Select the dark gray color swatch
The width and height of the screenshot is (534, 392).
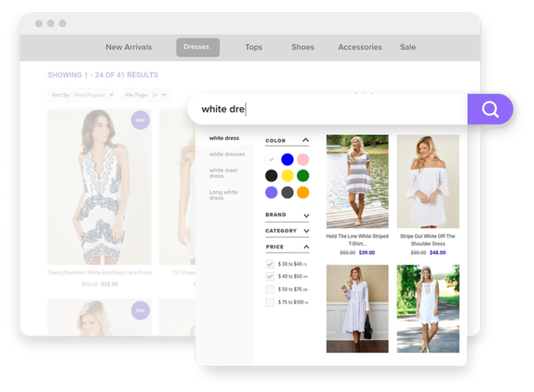click(288, 192)
